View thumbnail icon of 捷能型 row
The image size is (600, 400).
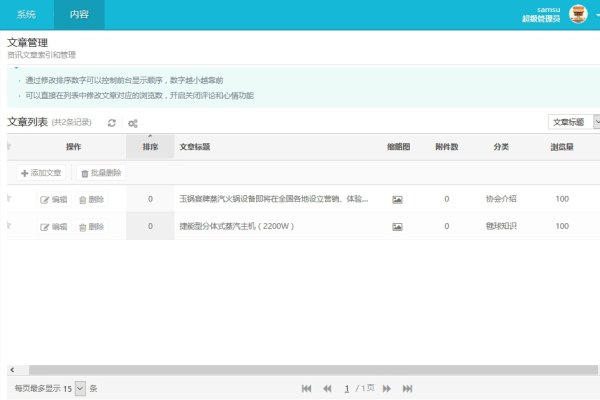tap(397, 227)
